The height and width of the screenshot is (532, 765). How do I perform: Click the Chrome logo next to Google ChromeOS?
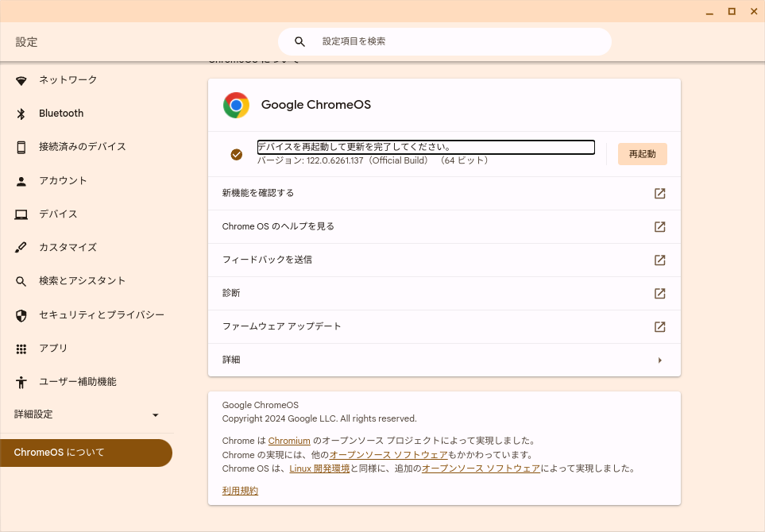236,105
